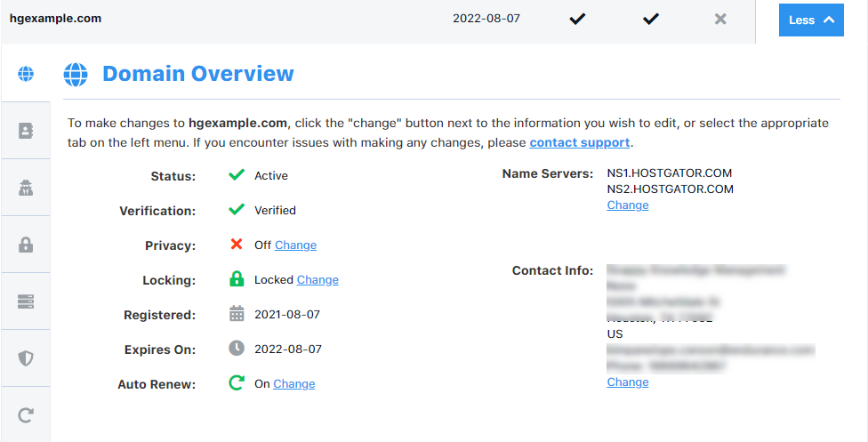The width and height of the screenshot is (868, 442).
Task: Click the green padlock icon next to Locked
Action: (237, 278)
